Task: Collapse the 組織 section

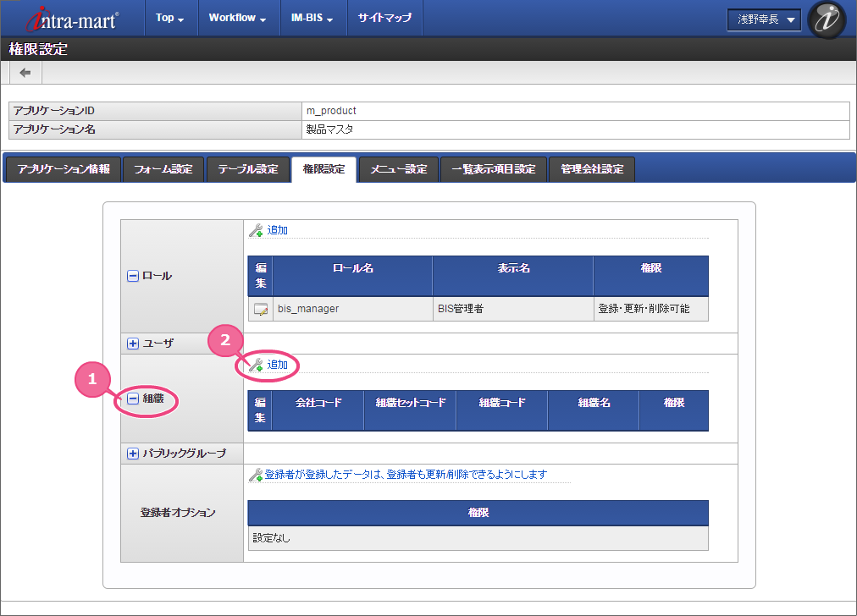Action: 133,399
